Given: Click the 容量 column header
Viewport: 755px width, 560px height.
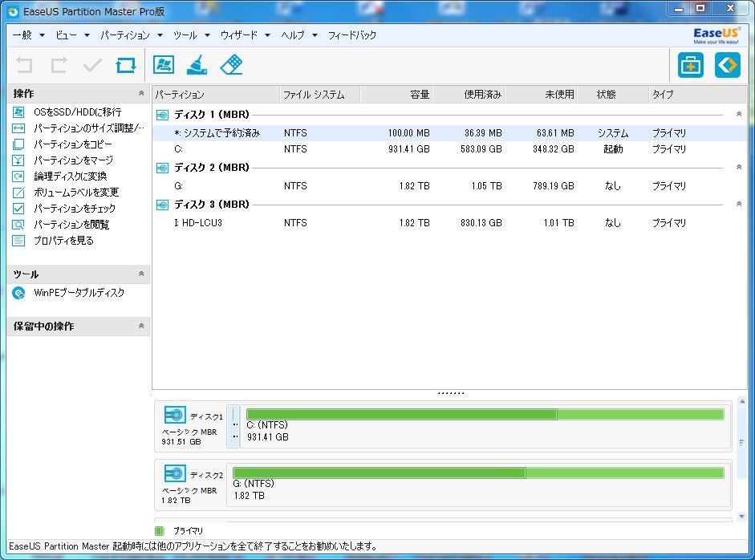Looking at the screenshot, I should pos(397,95).
